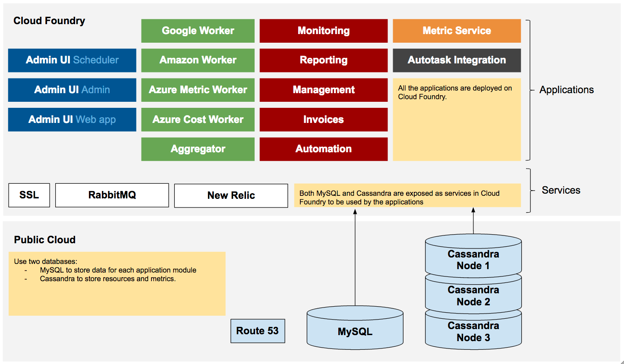Select the Applications bracket label

pyautogui.click(x=567, y=90)
